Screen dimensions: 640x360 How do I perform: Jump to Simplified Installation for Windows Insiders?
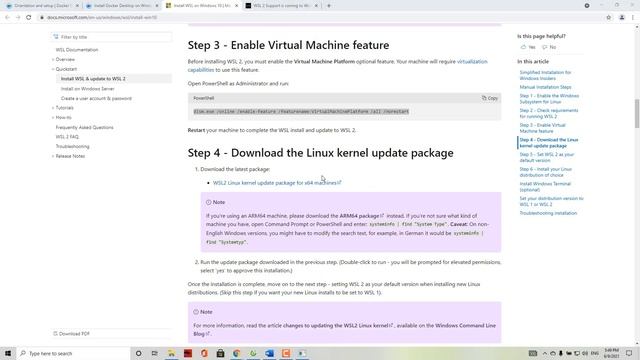point(545,76)
